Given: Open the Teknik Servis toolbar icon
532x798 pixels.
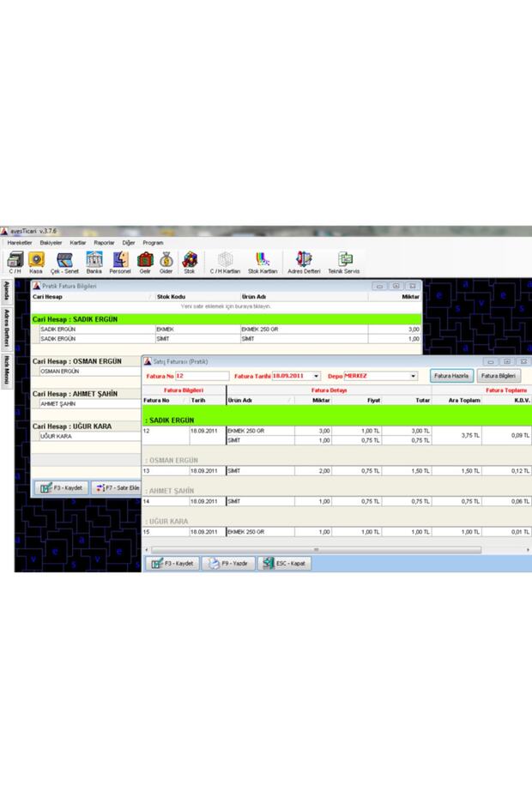Looking at the screenshot, I should coord(344,262).
